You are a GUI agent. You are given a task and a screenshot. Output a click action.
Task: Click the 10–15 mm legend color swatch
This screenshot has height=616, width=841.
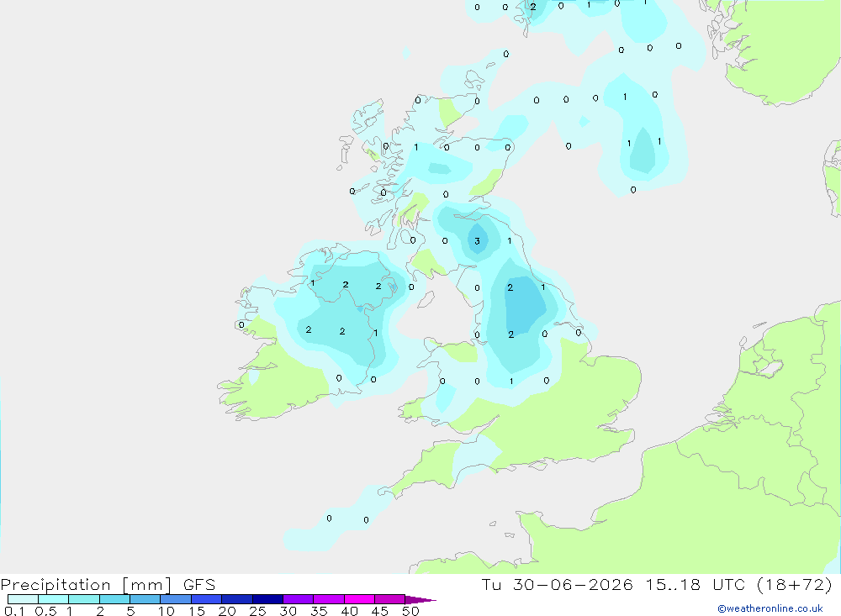point(176,599)
